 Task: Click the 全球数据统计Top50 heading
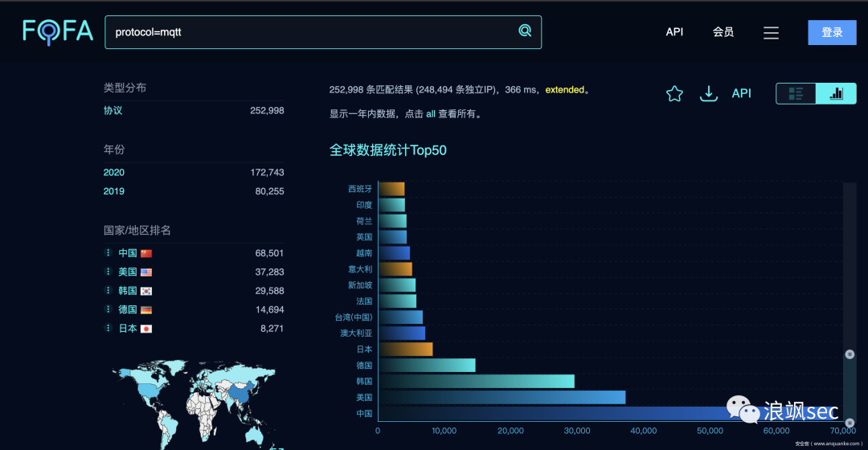(388, 150)
